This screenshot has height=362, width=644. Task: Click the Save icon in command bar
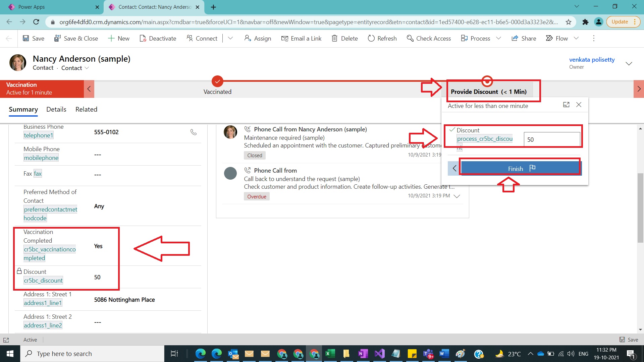26,38
